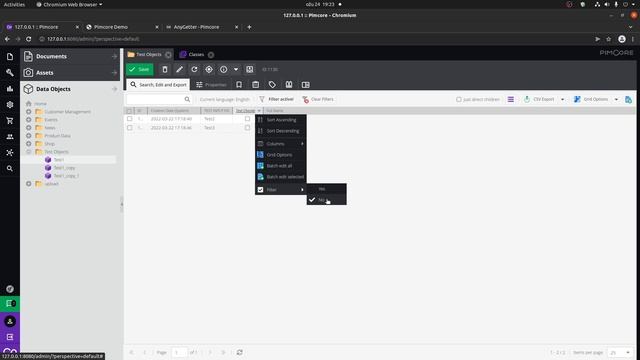Image resolution: width=640 pixels, height=360 pixels.
Task: Choose Grid Options in the column menu
Action: pos(281,155)
